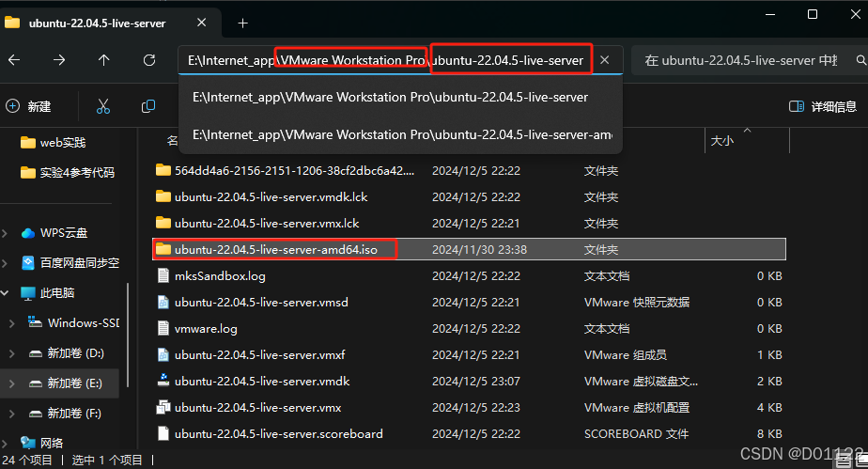Click the Back navigation arrow

tap(14, 60)
